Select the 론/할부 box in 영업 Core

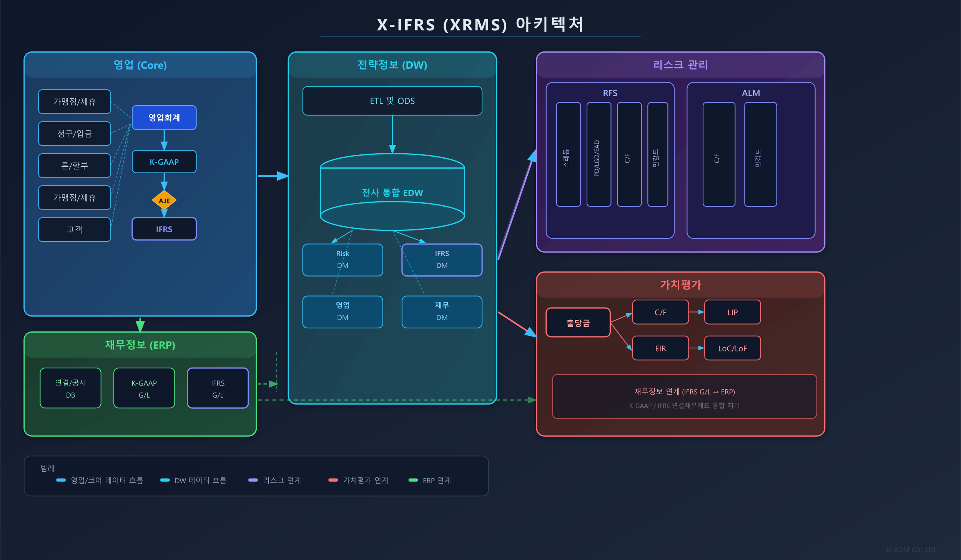click(75, 166)
